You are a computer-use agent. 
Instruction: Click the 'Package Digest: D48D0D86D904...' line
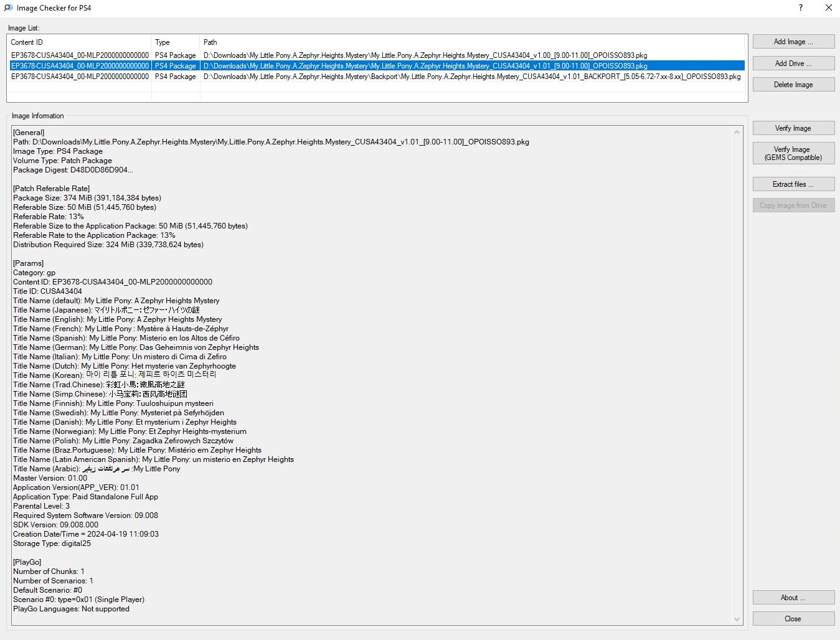pyautogui.click(x=73, y=170)
